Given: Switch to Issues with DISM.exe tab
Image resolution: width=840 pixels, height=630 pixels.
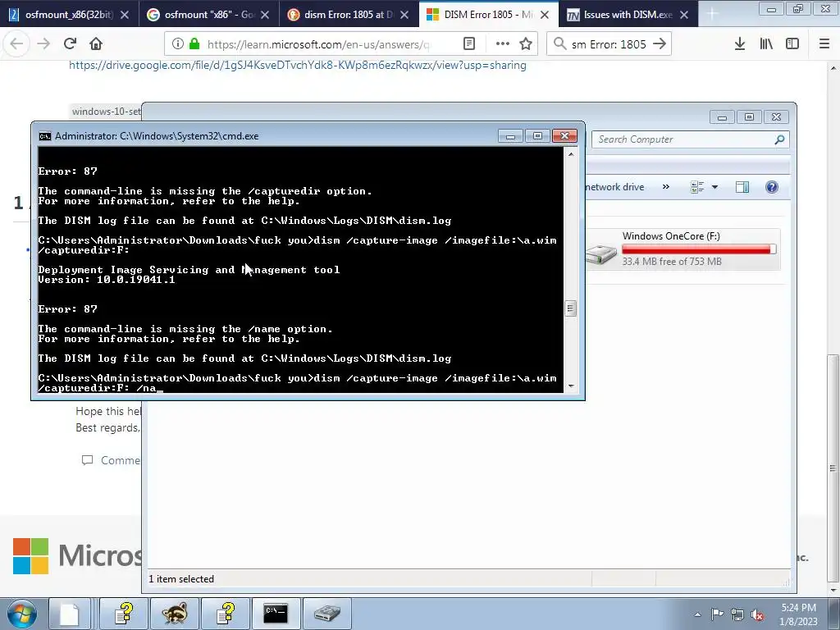Looking at the screenshot, I should tap(628, 15).
